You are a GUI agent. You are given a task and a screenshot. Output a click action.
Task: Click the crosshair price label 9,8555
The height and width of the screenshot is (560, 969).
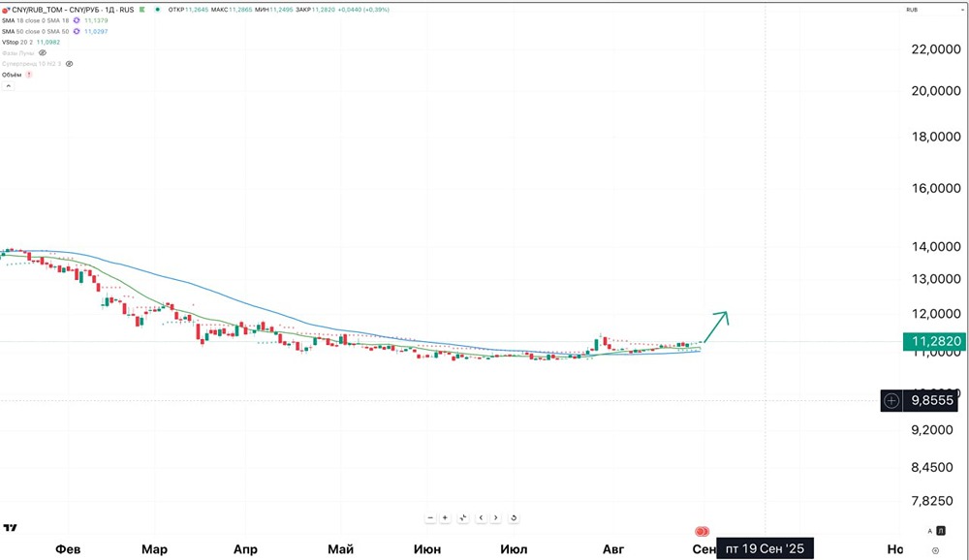tap(932, 400)
